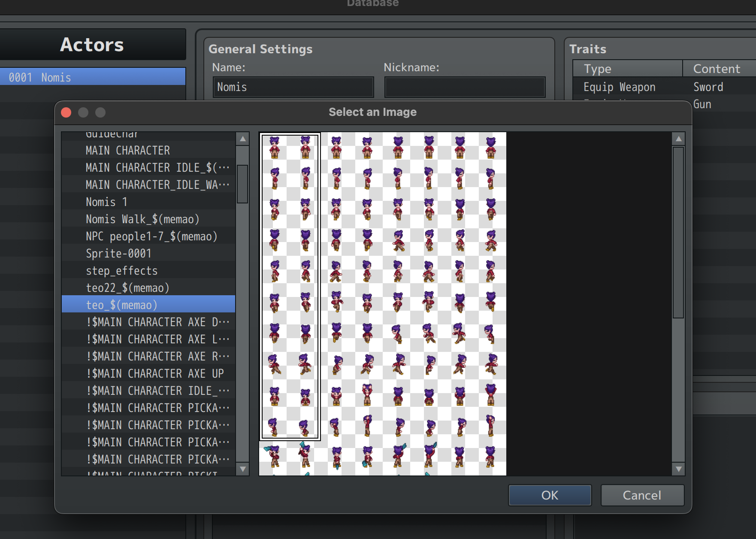Click the 'Sword' content cell in Traits
Image resolution: width=756 pixels, height=539 pixels.
[708, 87]
